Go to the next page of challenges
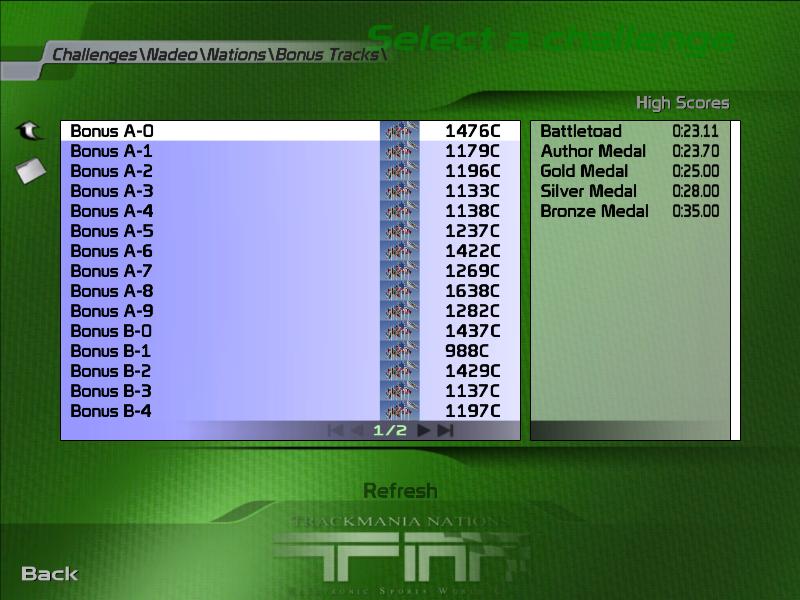Image resolution: width=800 pixels, height=600 pixels. 424,431
